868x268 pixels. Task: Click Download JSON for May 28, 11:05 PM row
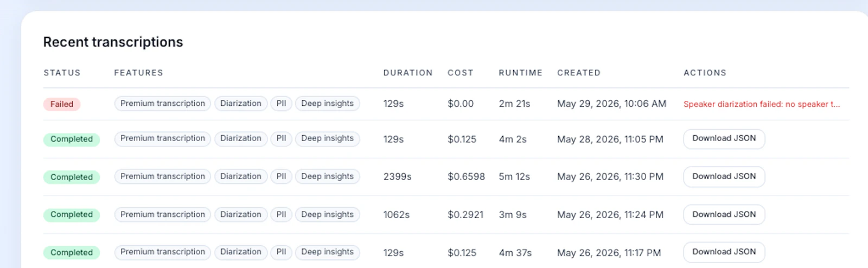[724, 139]
